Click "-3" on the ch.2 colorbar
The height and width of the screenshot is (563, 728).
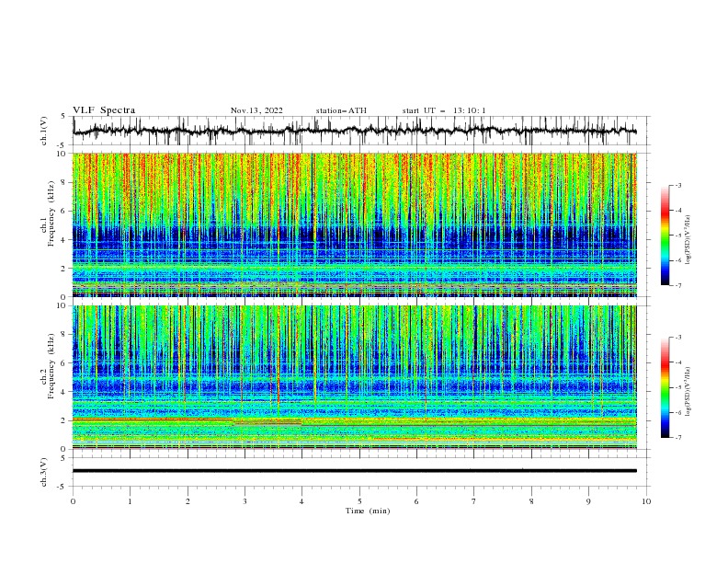click(x=677, y=338)
